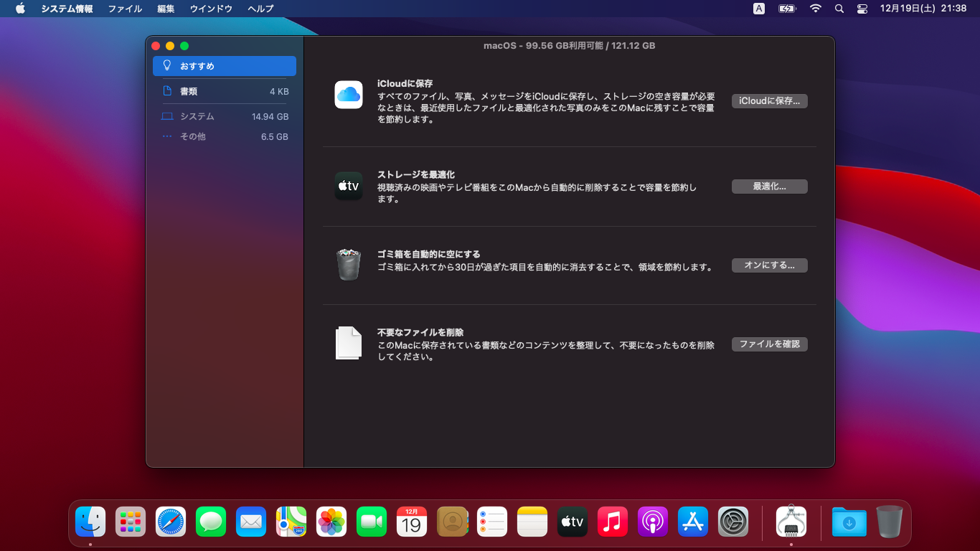The height and width of the screenshot is (551, 980).
Task: Click the green zoom window button
Action: [184, 46]
